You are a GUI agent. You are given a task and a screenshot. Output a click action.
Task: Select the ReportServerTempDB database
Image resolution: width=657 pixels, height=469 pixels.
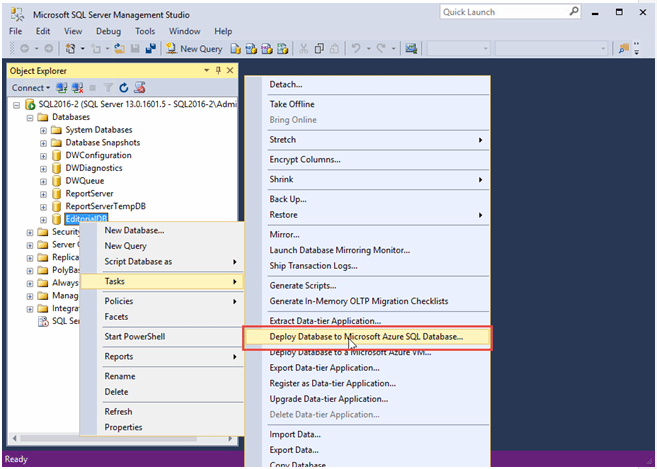coord(106,206)
